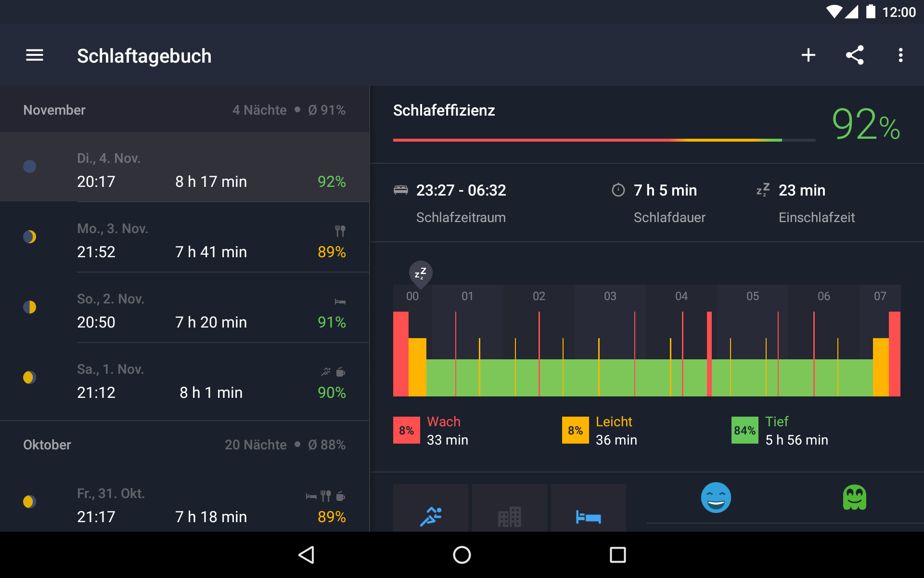Tap Android home navigation button

coord(462,555)
